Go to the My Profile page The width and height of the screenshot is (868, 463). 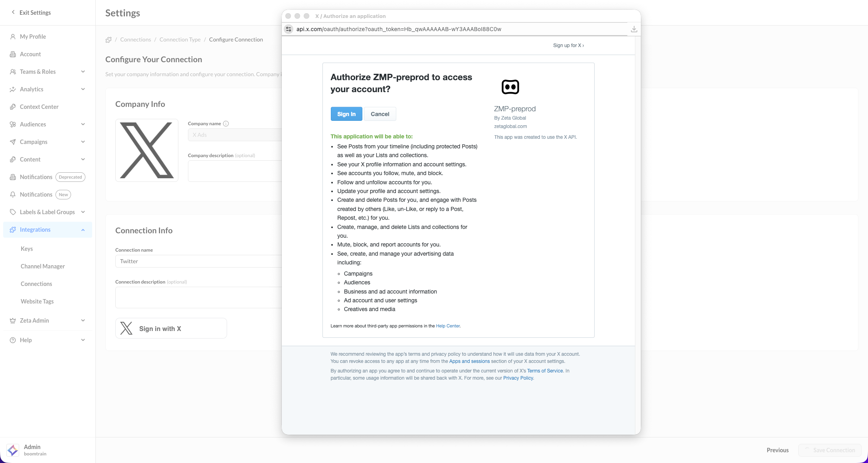pos(33,37)
